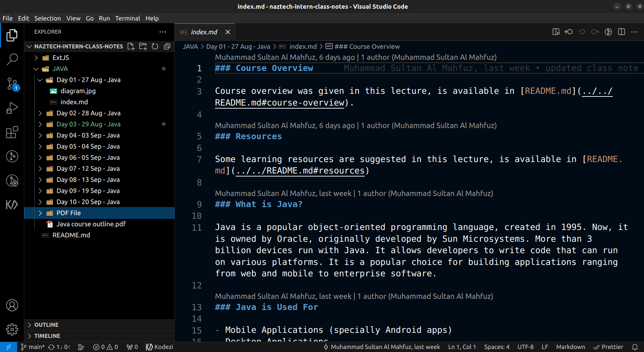Collapse NAZTECH-INTERN-CLASS-NOTES root section

point(78,46)
